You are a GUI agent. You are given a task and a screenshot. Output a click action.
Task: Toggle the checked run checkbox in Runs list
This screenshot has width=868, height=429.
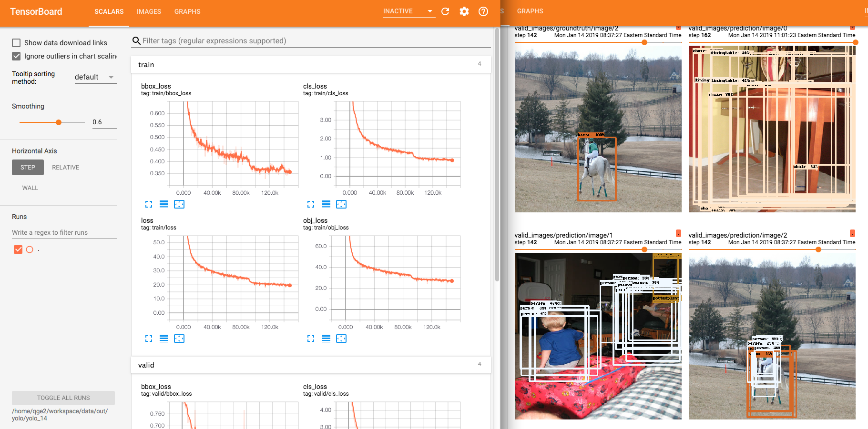point(18,249)
